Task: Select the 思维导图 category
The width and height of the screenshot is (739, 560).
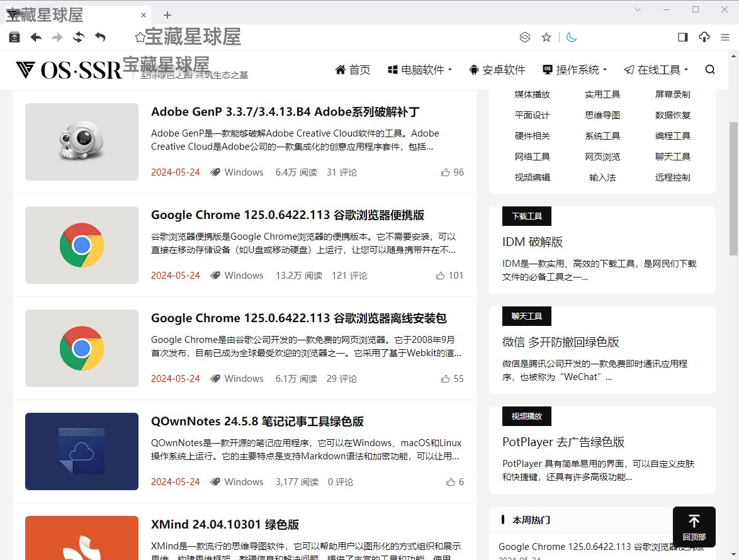Action: coord(602,115)
